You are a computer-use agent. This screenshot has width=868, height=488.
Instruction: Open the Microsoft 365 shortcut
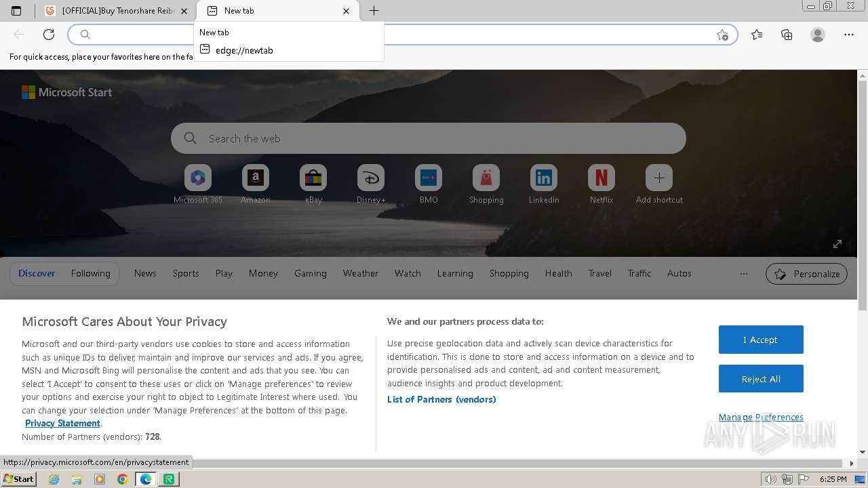(198, 184)
